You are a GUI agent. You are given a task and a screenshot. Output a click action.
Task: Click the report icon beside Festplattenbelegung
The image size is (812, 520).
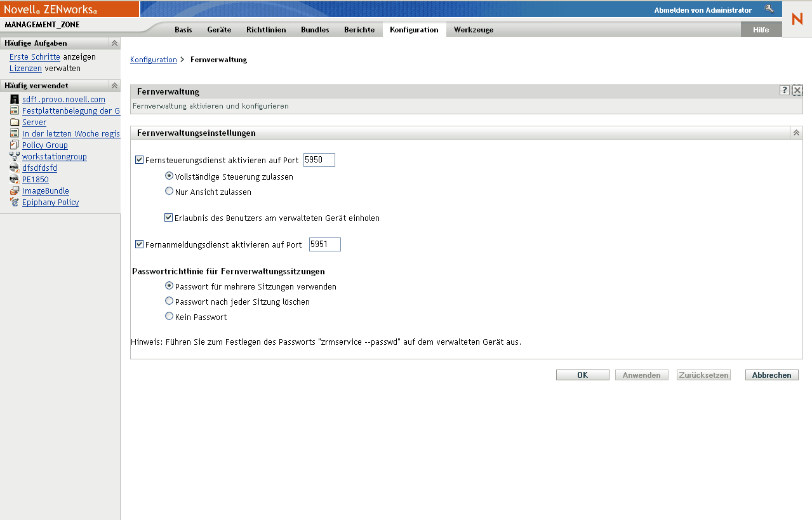pos(15,110)
